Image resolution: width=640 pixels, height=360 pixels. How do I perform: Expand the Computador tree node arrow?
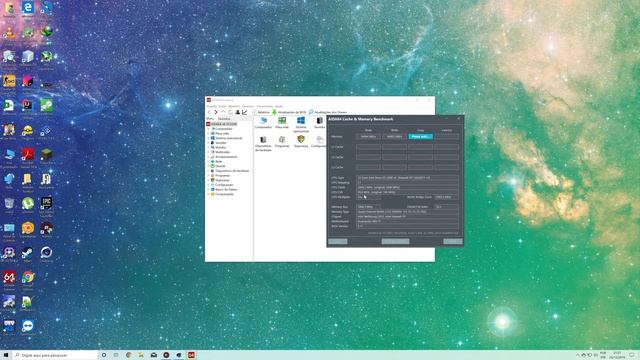click(209, 129)
